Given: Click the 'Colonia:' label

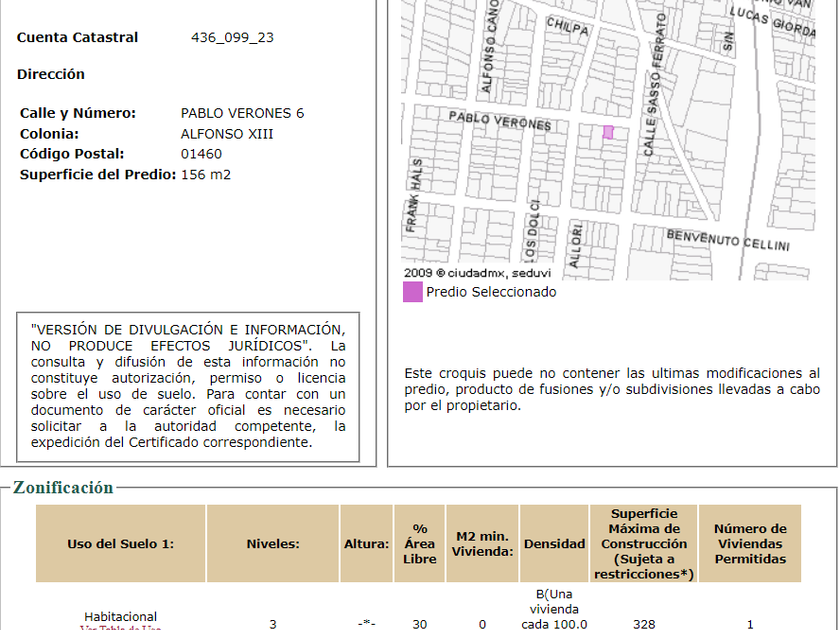Looking at the screenshot, I should click(49, 134).
